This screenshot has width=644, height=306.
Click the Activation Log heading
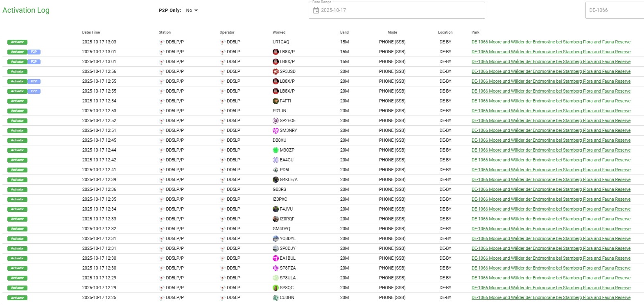(x=26, y=10)
